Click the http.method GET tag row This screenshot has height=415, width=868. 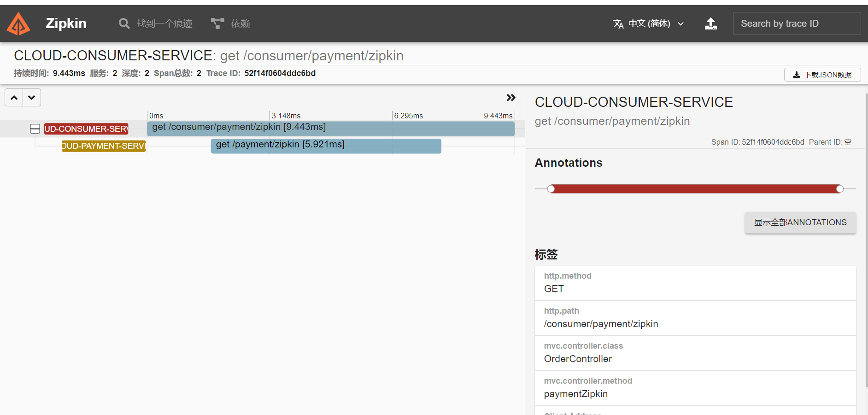tap(695, 283)
